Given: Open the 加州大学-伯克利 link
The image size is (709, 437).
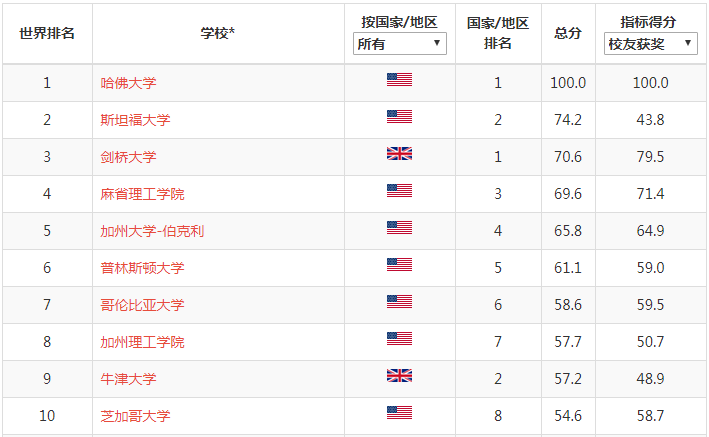Looking at the screenshot, I should pyautogui.click(x=152, y=231).
